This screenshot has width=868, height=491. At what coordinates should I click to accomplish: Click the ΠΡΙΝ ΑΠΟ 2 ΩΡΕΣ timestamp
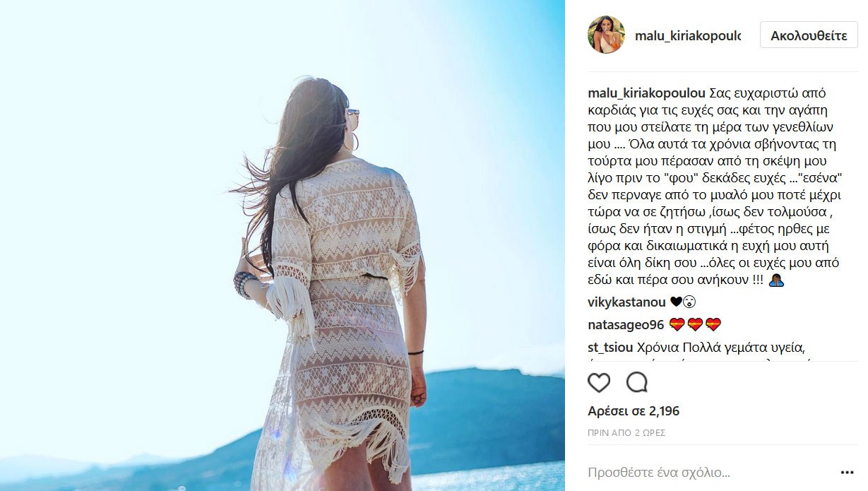(626, 432)
